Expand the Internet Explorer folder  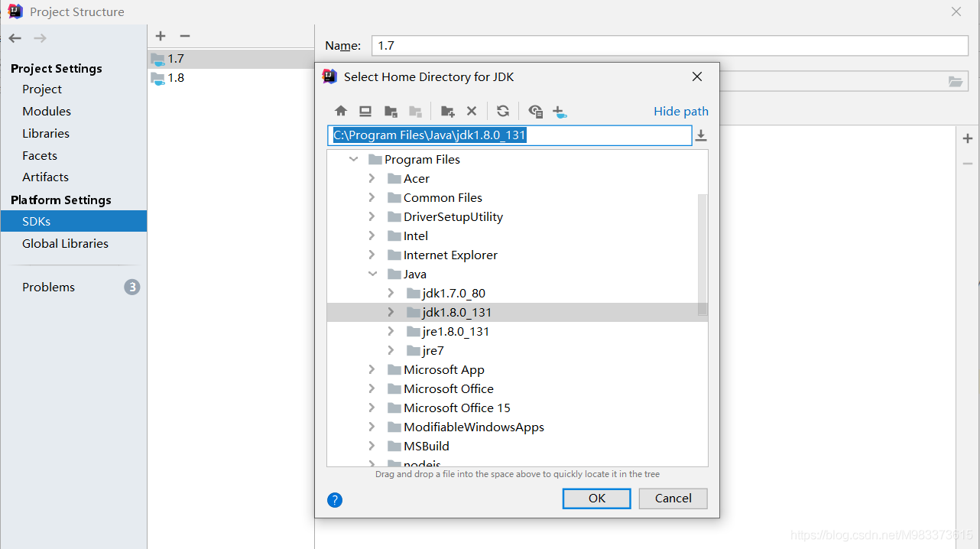click(372, 255)
